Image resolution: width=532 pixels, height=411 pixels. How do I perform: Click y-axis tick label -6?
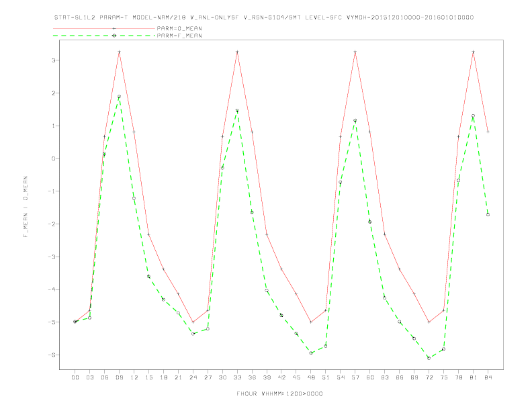tap(52, 355)
